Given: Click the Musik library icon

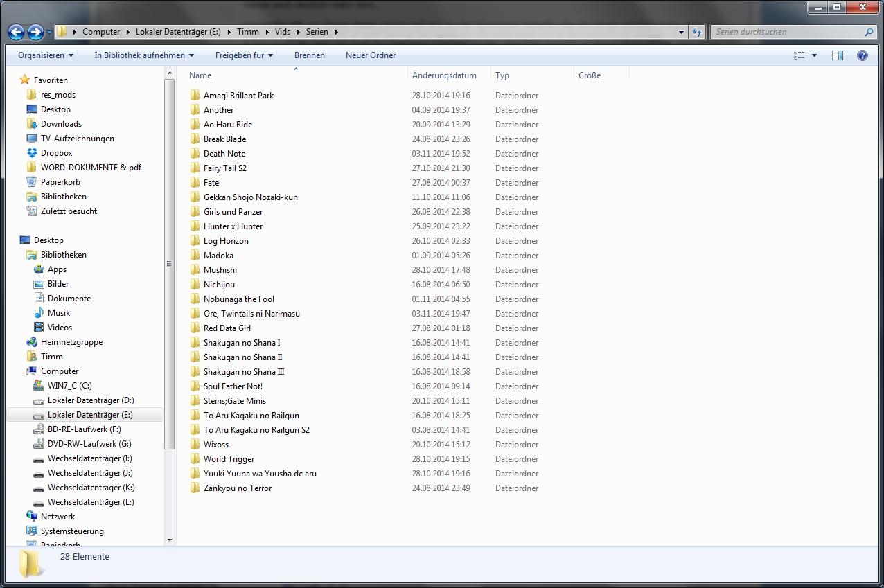Looking at the screenshot, I should click(x=39, y=313).
